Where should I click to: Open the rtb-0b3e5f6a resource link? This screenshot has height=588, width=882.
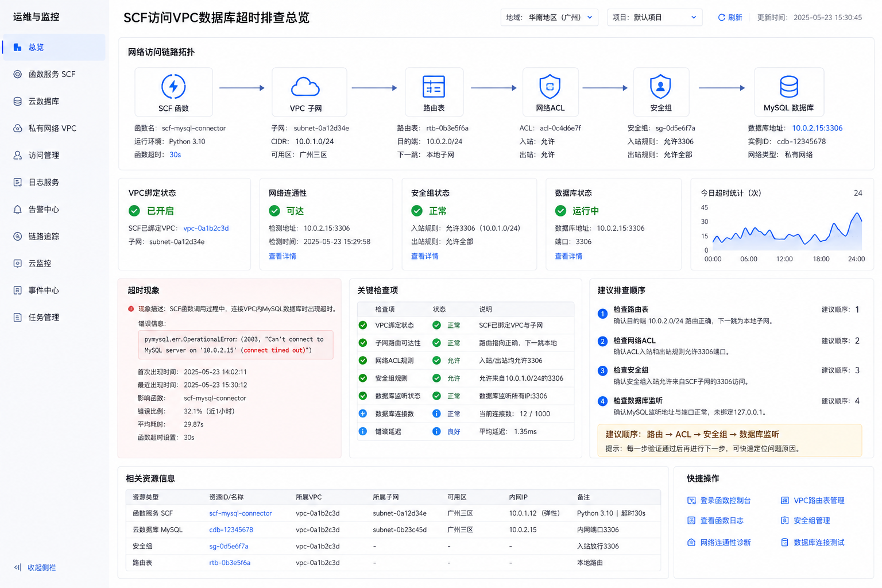coord(230,563)
